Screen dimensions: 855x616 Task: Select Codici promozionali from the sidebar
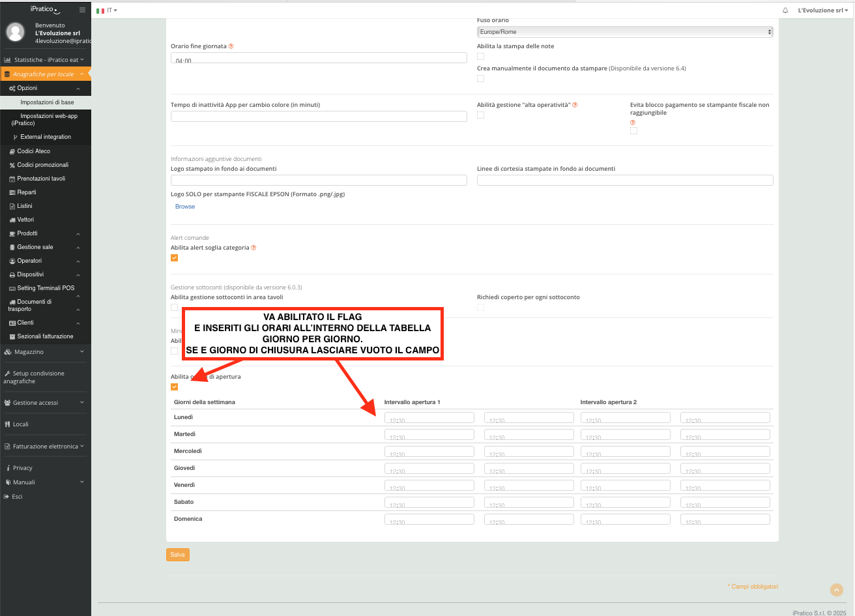(42, 165)
